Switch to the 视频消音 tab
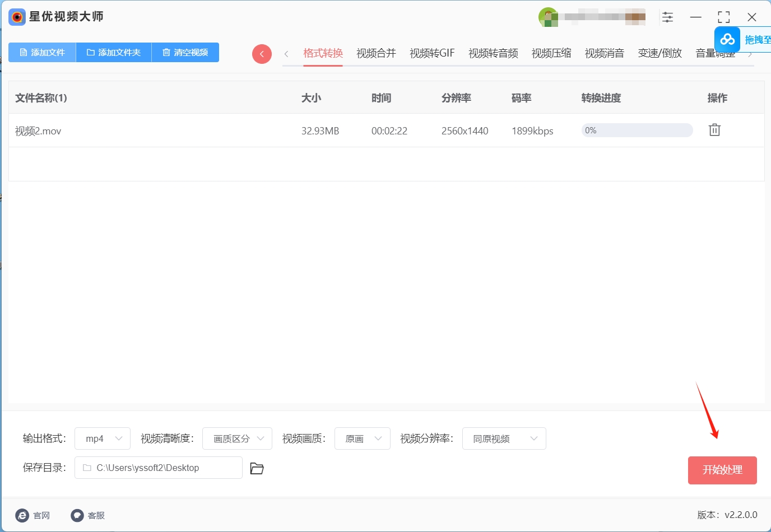 605,53
